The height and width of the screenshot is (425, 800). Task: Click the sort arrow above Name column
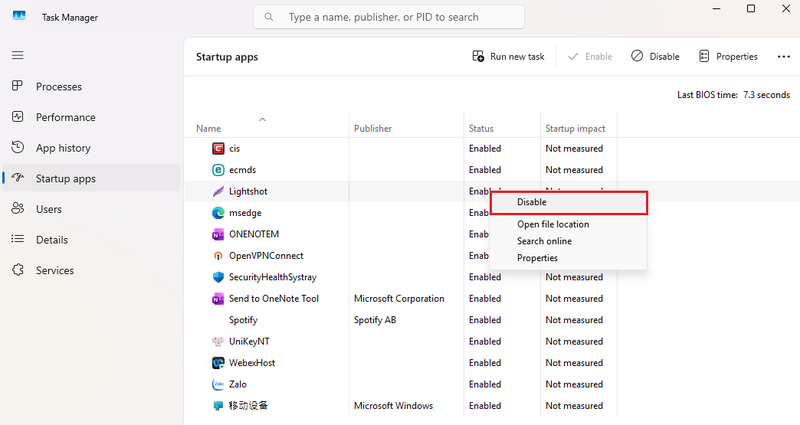262,119
